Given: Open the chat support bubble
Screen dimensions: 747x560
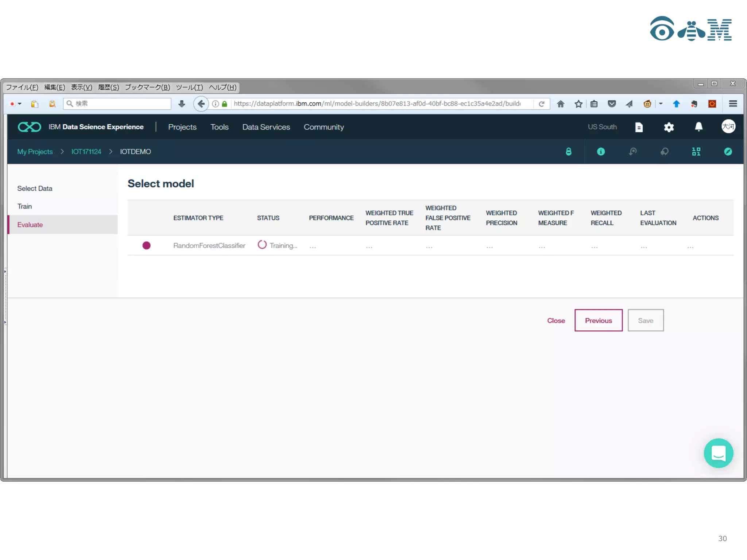Looking at the screenshot, I should pyautogui.click(x=718, y=453).
